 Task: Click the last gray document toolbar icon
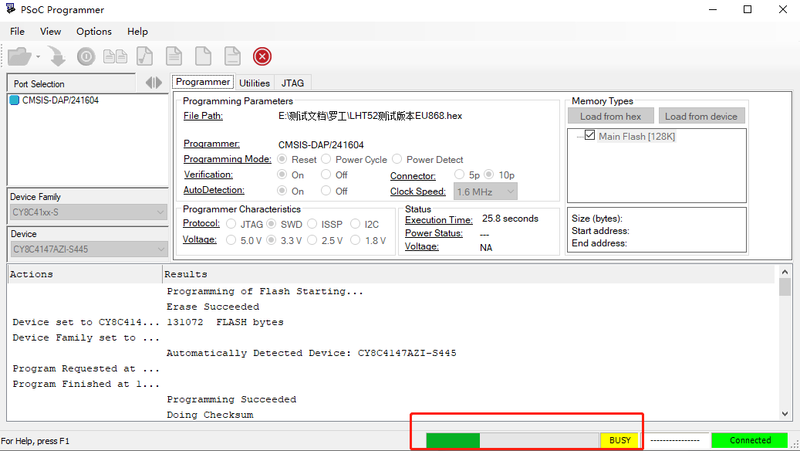click(233, 56)
